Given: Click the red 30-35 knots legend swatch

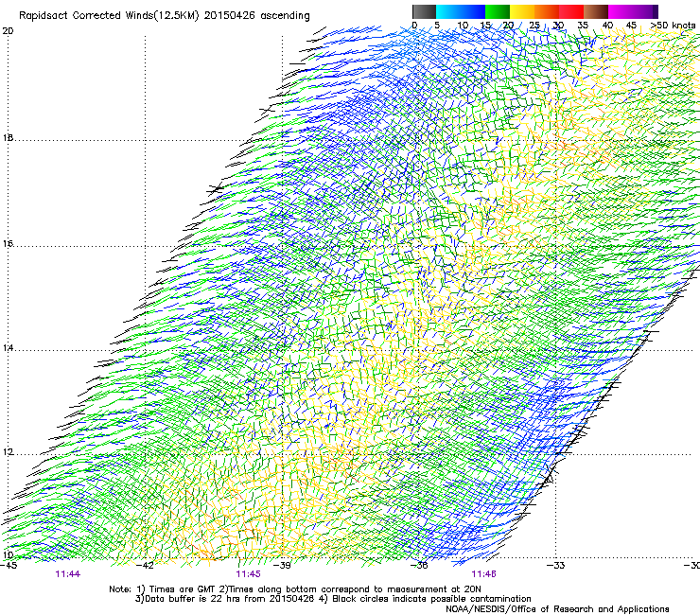Looking at the screenshot, I should (571, 11).
